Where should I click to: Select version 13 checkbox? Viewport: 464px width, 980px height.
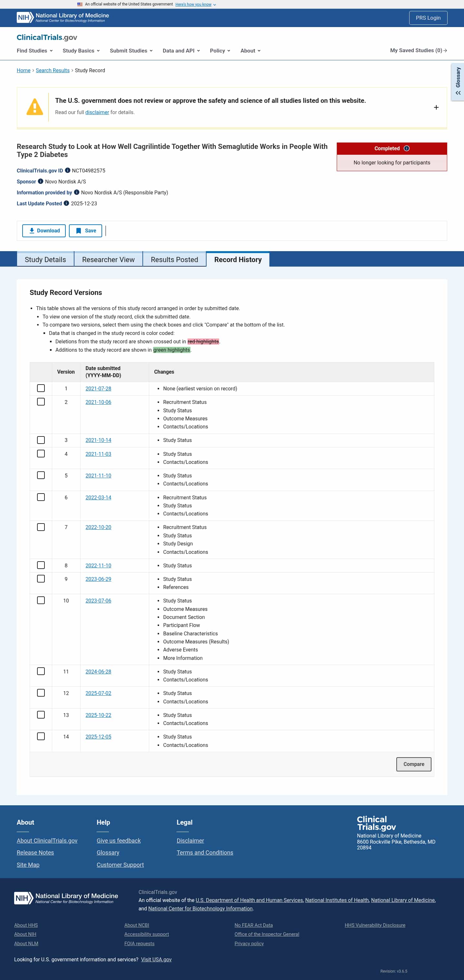click(x=41, y=715)
